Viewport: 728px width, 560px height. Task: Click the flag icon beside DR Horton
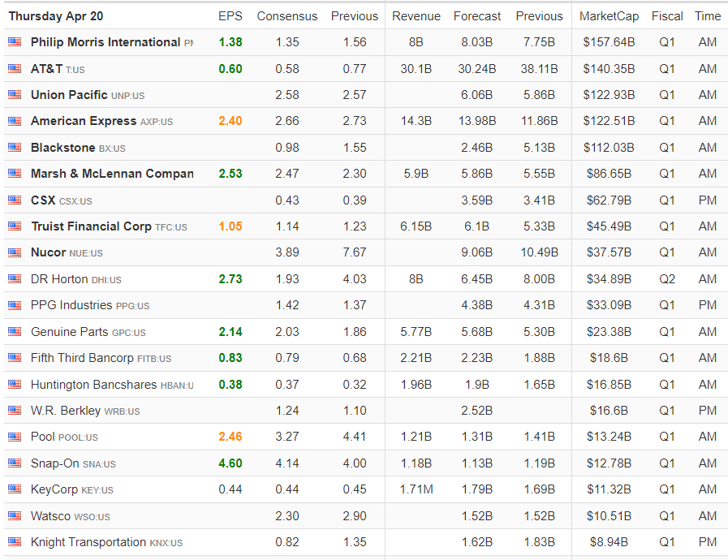pos(15,279)
